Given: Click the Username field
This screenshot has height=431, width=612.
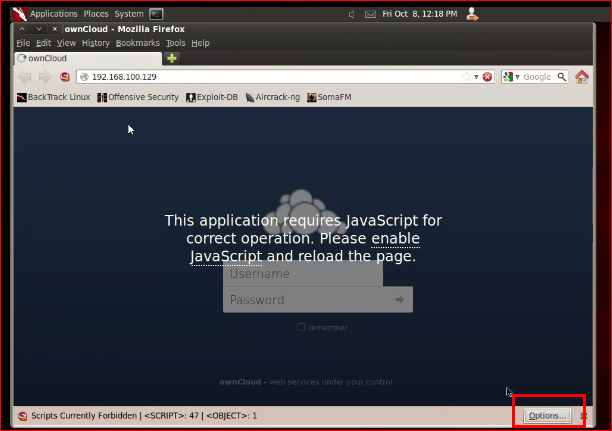Looking at the screenshot, I should (303, 274).
